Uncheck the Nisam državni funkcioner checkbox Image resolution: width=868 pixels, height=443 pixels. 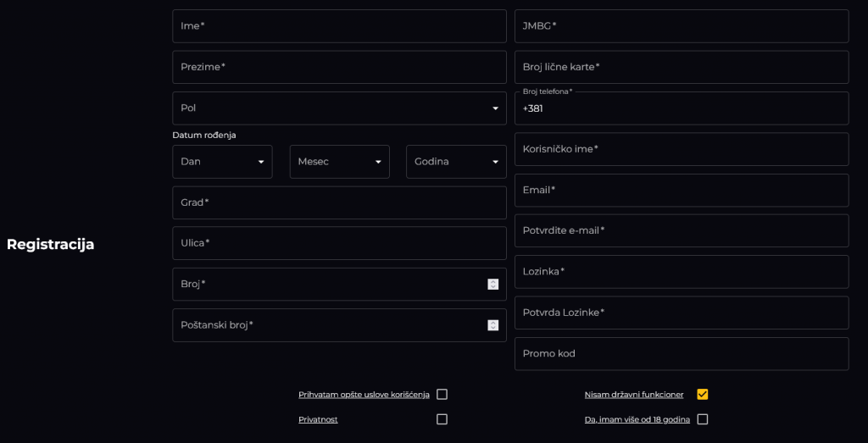click(703, 395)
